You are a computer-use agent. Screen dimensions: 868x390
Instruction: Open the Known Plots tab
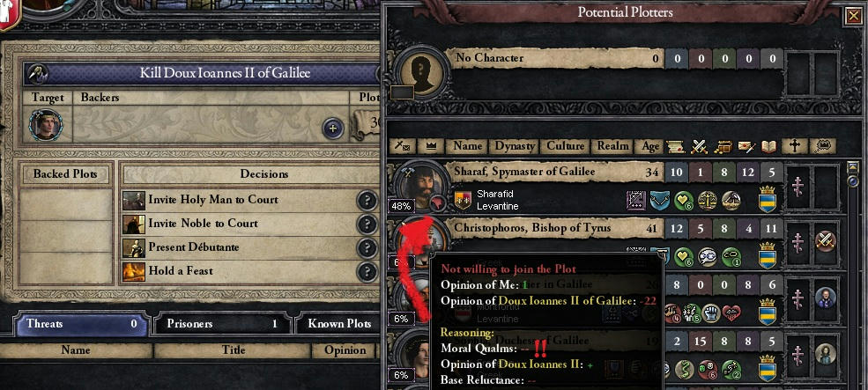click(x=338, y=324)
